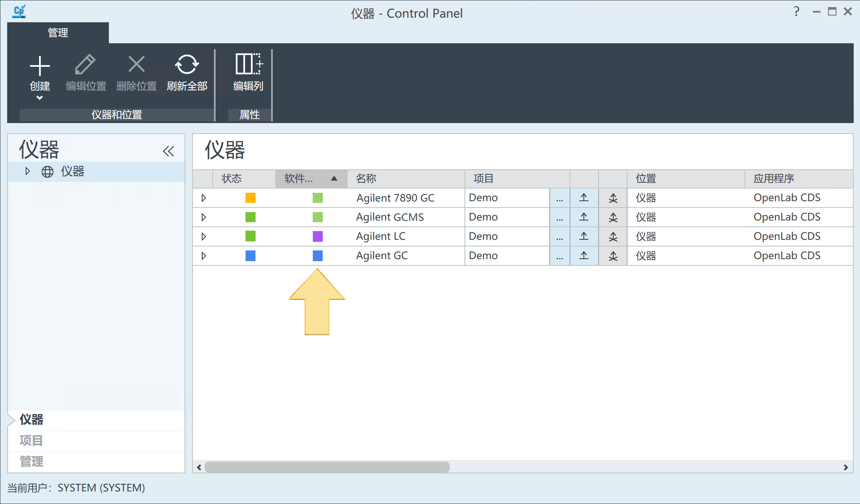The height and width of the screenshot is (504, 860).
Task: Click offline launch icon for Agilent LC
Action: [613, 236]
